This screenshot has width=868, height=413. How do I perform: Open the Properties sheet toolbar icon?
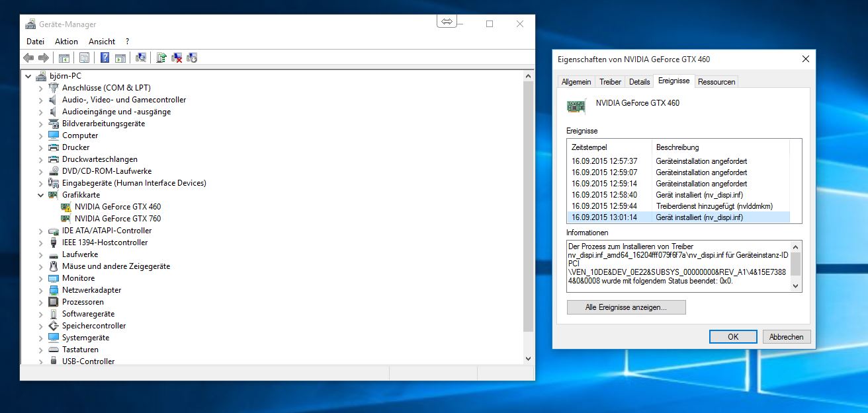[84, 57]
